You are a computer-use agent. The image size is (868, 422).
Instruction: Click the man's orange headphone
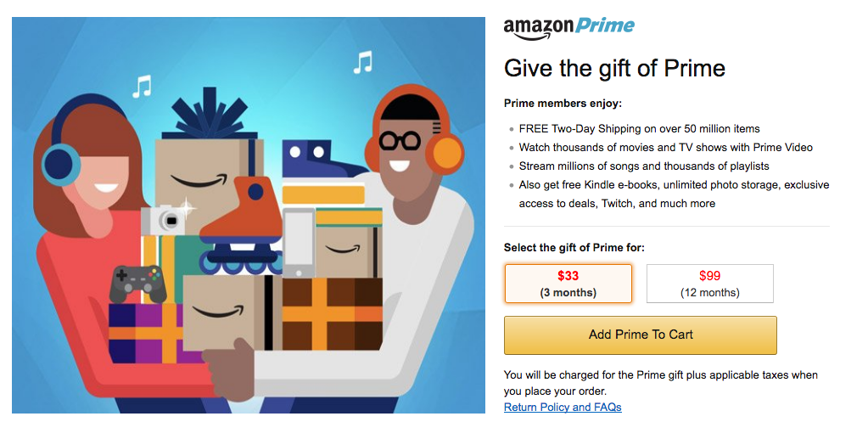pyautogui.click(x=446, y=155)
